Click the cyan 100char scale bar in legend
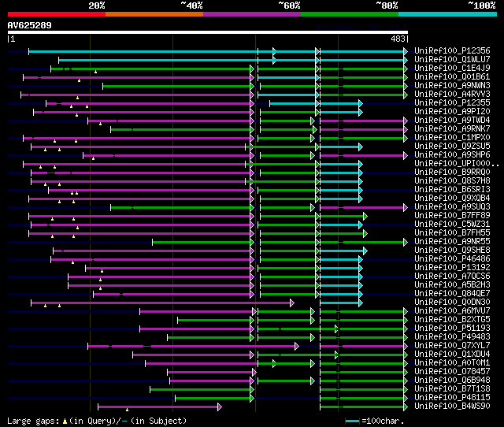The height and width of the screenshot is (427, 504). click(352, 421)
